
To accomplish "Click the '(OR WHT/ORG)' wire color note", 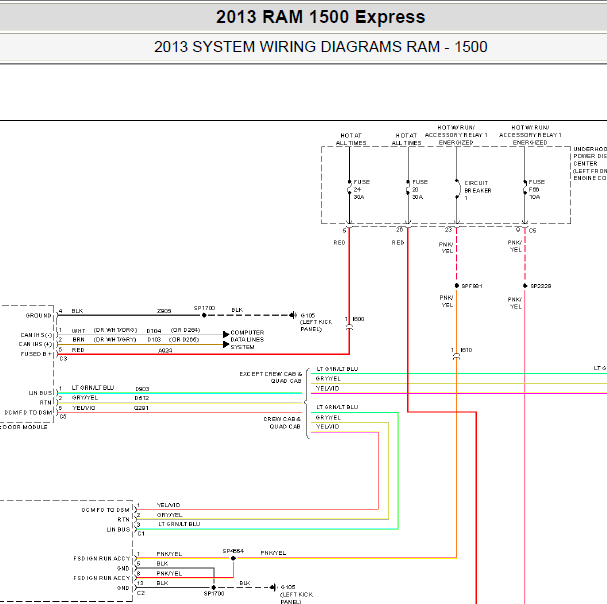I will [x=115, y=330].
